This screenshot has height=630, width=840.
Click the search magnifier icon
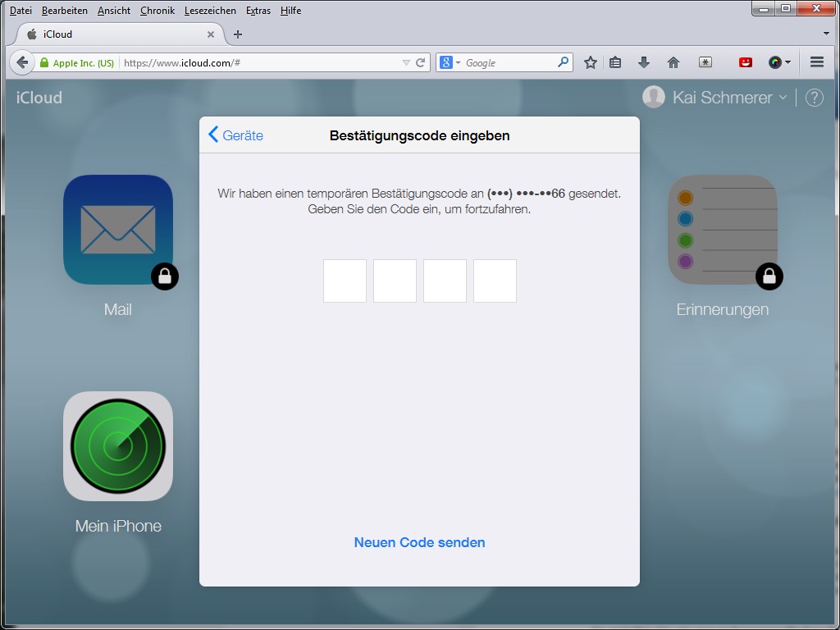[563, 62]
